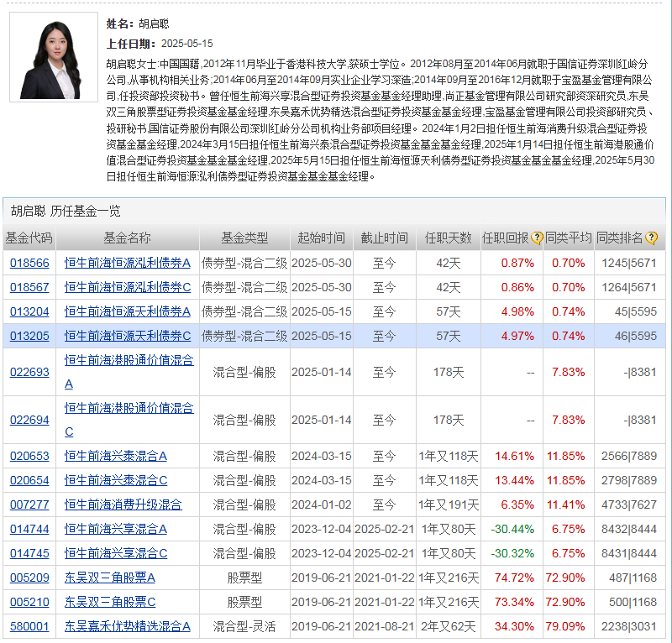Click the help icon next to 任职回报

point(537,238)
